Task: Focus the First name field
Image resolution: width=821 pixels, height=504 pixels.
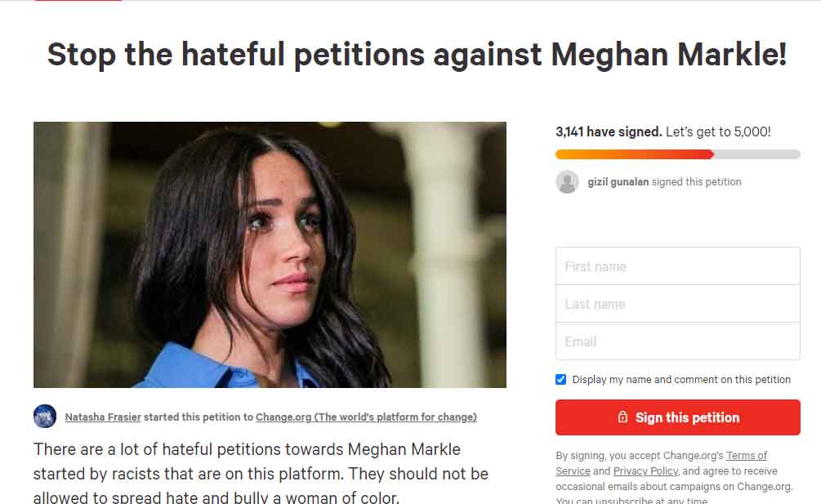Action: (x=677, y=266)
